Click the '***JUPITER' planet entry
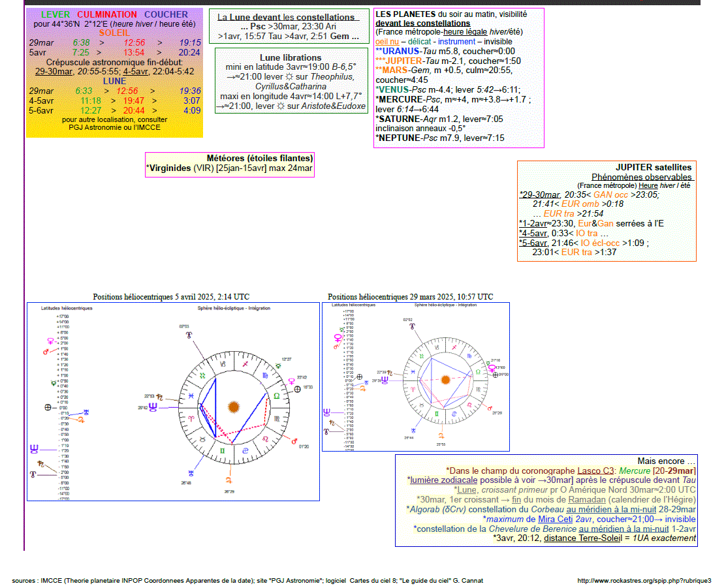 click(x=399, y=61)
